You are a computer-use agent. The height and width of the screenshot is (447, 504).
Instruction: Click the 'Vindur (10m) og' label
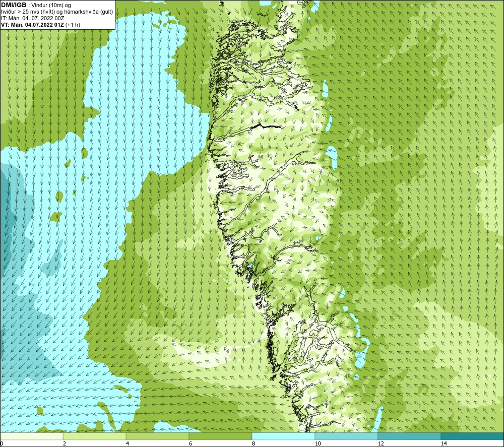[51, 5]
